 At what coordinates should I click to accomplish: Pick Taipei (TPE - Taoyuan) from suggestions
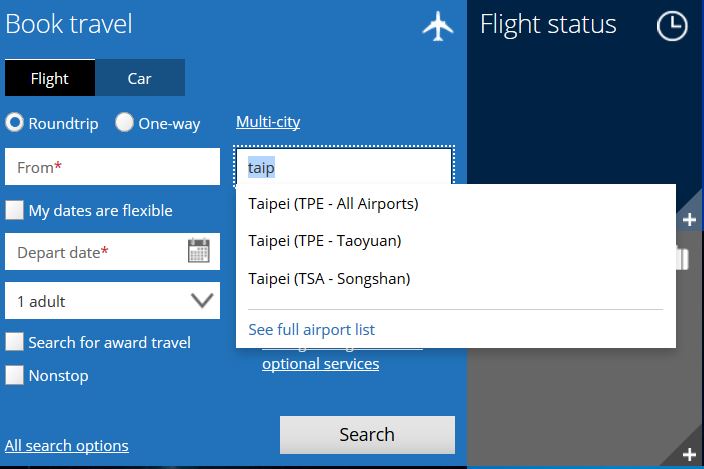pos(324,241)
